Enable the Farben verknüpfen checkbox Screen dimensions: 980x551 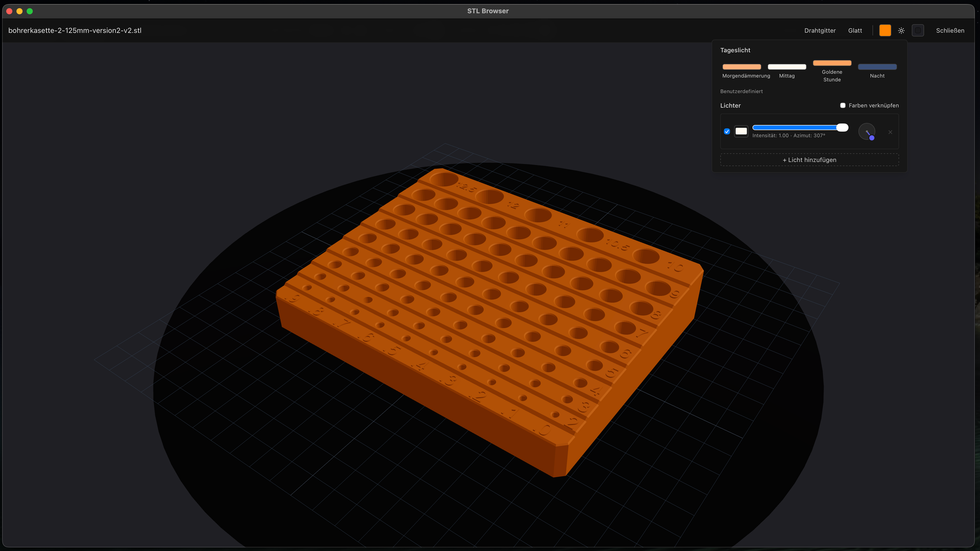pyautogui.click(x=843, y=105)
